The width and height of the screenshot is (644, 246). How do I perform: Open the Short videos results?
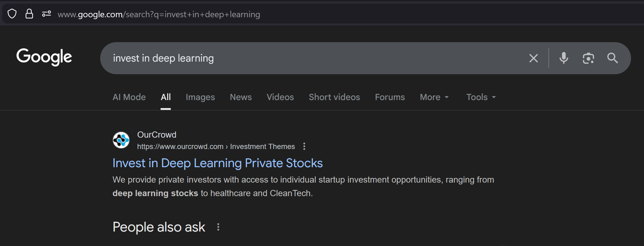point(334,97)
